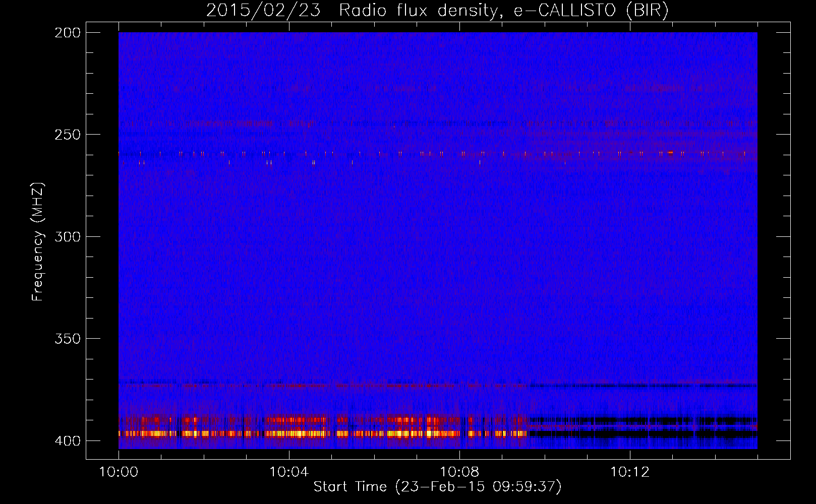Select the 10:00 time tick label

point(119,472)
